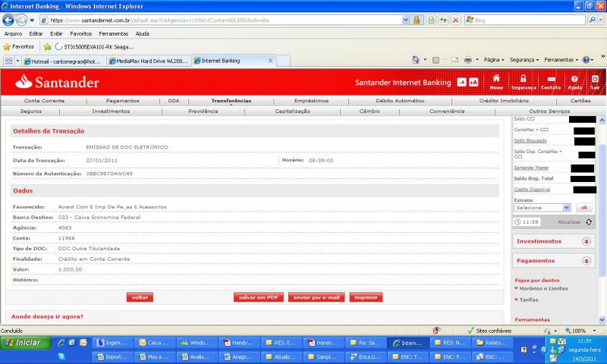The height and width of the screenshot is (364, 607).
Task: Open the Investimentos navigation tab
Action: tap(111, 111)
